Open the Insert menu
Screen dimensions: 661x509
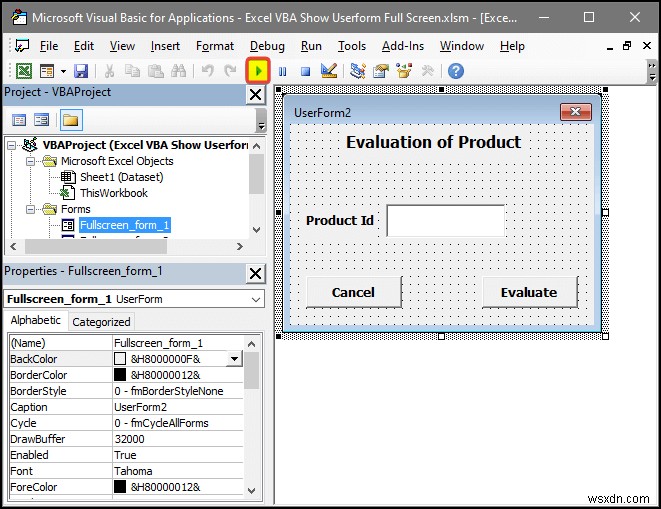[165, 46]
